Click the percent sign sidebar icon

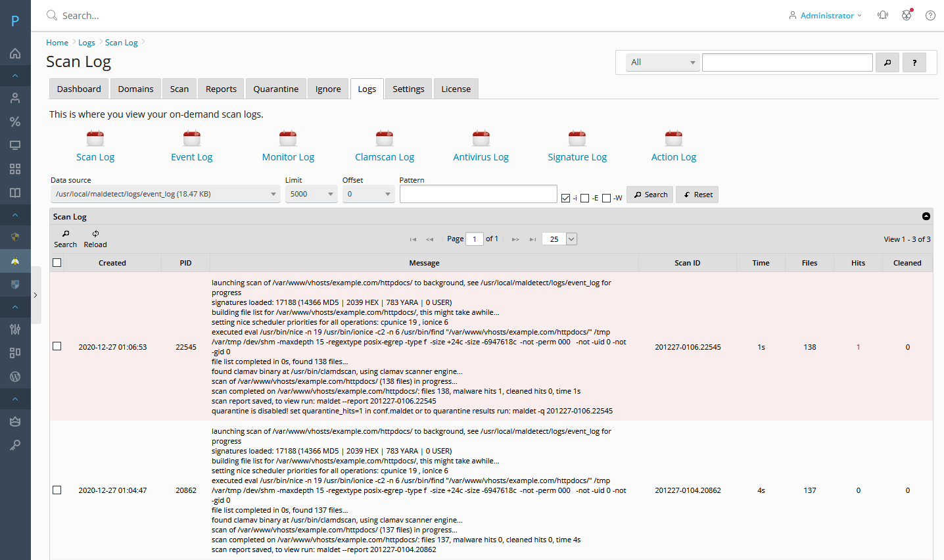coord(15,122)
